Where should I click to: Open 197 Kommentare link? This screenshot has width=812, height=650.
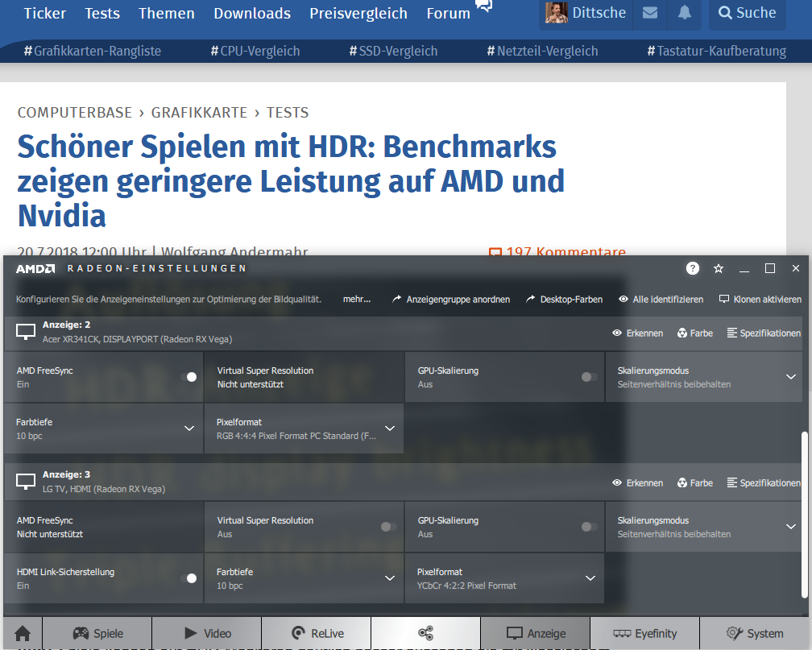[x=557, y=251]
